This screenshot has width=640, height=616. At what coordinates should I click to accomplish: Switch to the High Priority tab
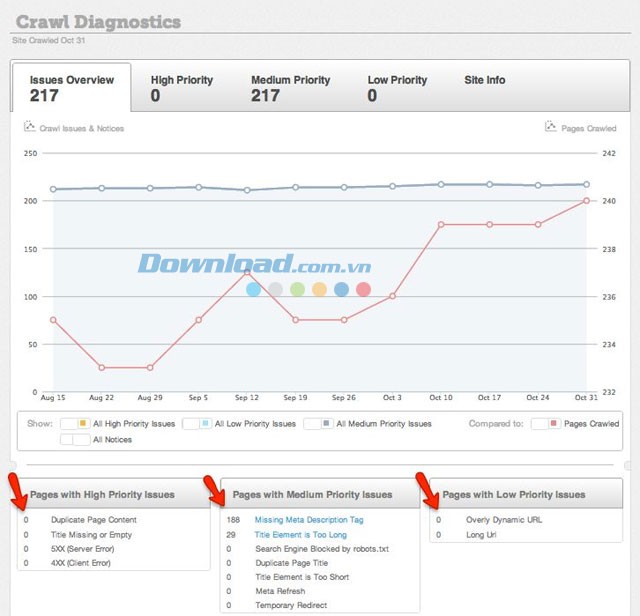pyautogui.click(x=181, y=88)
